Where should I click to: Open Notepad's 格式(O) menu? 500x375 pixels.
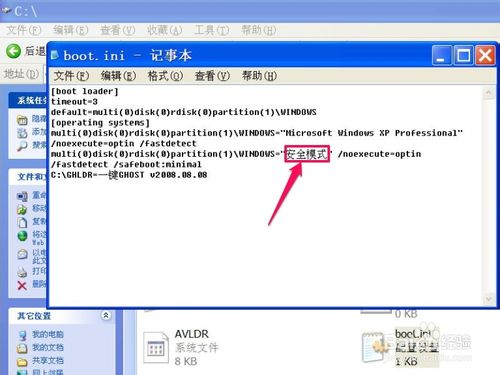pos(165,76)
